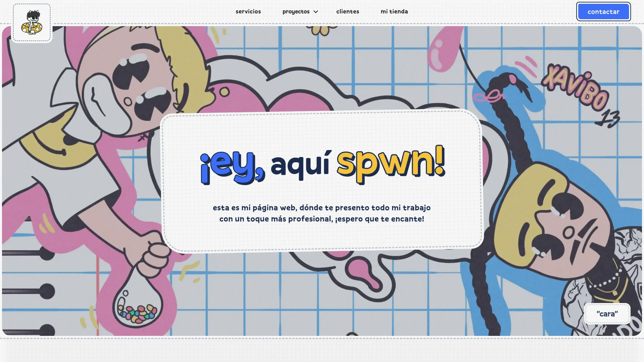Visit the mi tienda link
The width and height of the screenshot is (644, 362).
[x=394, y=11]
